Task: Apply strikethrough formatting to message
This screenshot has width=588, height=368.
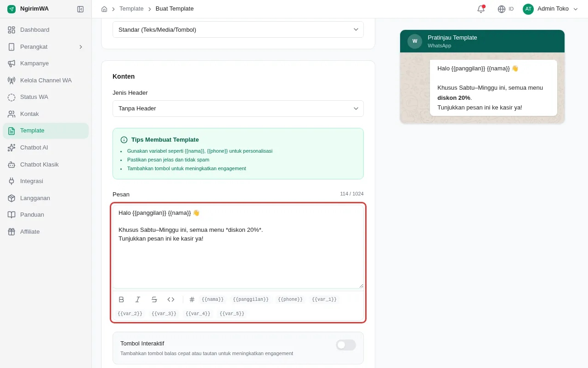Action: tap(154, 299)
